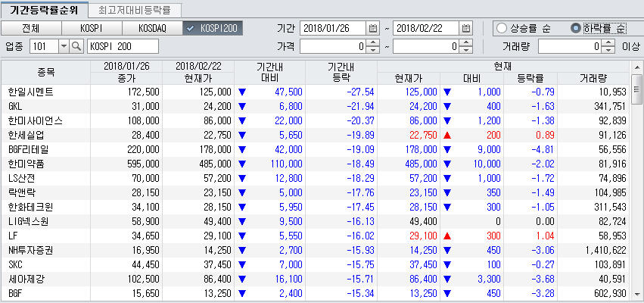Click the 거래량 volume input field
Screen dimensions: 644x303
pyautogui.click(x=571, y=46)
